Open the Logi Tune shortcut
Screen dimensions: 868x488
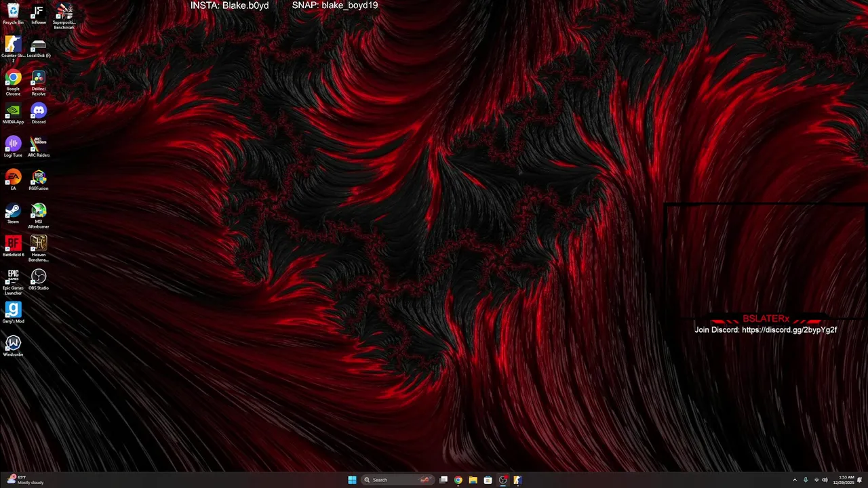pos(13,146)
